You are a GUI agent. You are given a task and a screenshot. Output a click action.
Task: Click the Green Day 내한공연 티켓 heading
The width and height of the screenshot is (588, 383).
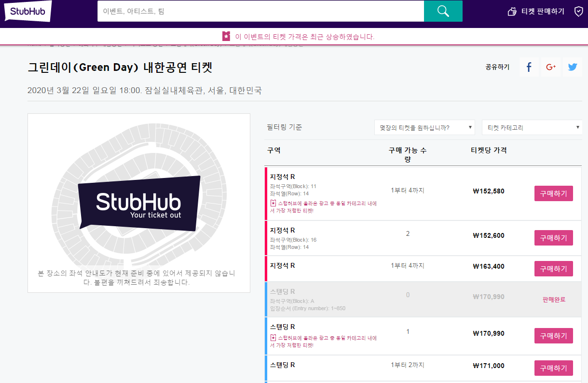pyautogui.click(x=120, y=67)
